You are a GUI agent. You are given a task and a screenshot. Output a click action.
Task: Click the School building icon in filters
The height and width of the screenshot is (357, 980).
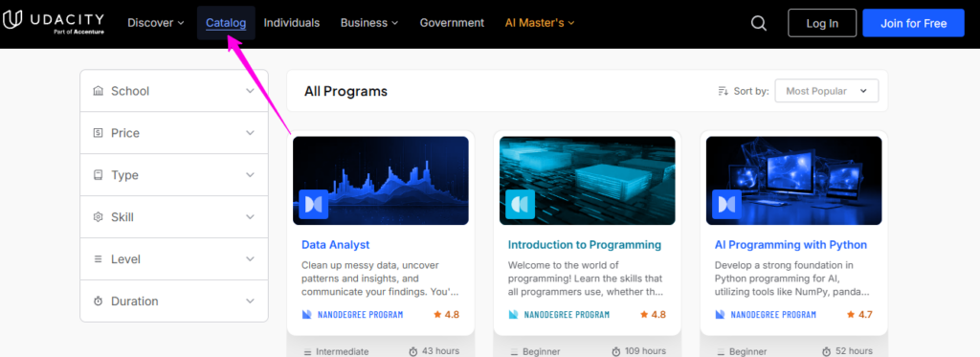point(99,91)
